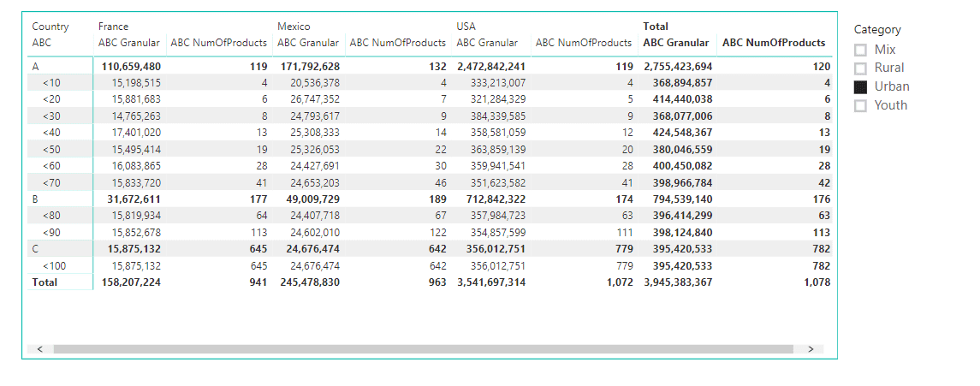Screen dimensions: 980x386
Task: Enable the Rural category filter
Action: 861,68
